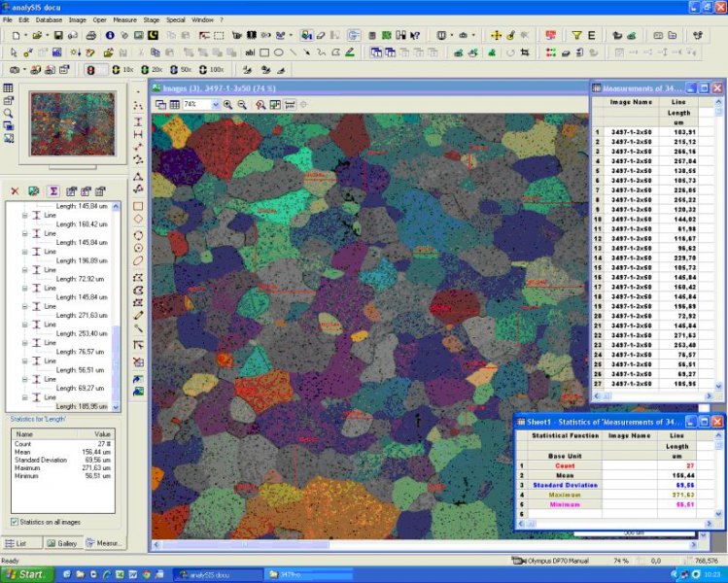The height and width of the screenshot is (583, 728).
Task: Select the ellipse drawing tool in toolbar
Action: point(279,52)
